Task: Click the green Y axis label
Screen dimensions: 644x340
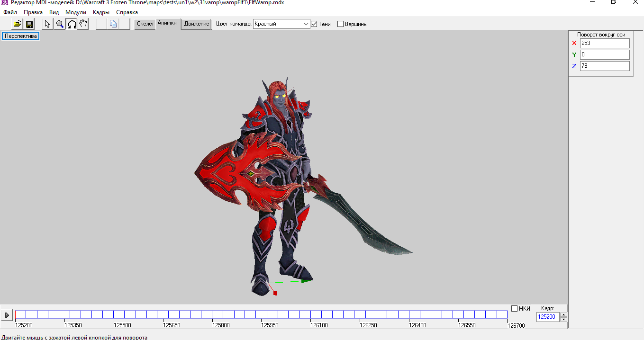Action: pyautogui.click(x=574, y=54)
